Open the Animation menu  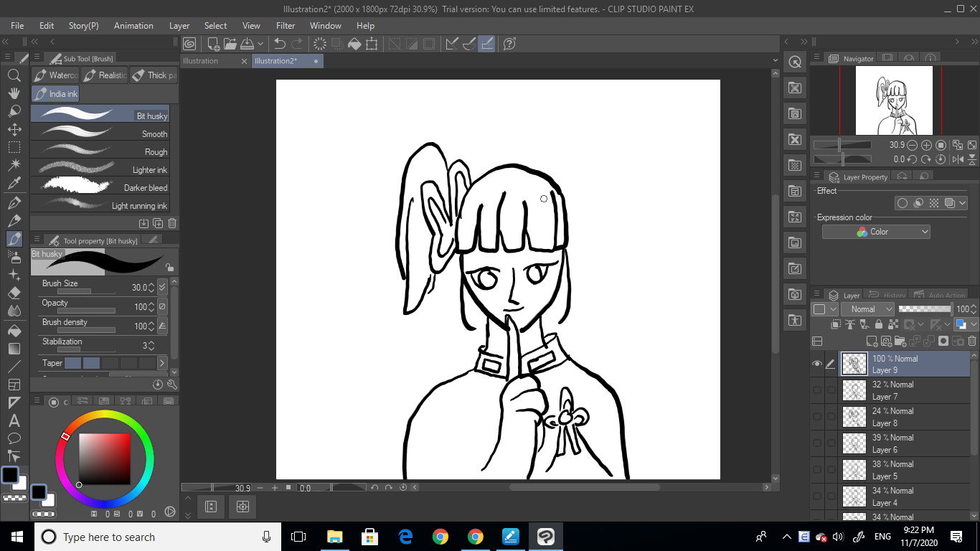tap(133, 25)
